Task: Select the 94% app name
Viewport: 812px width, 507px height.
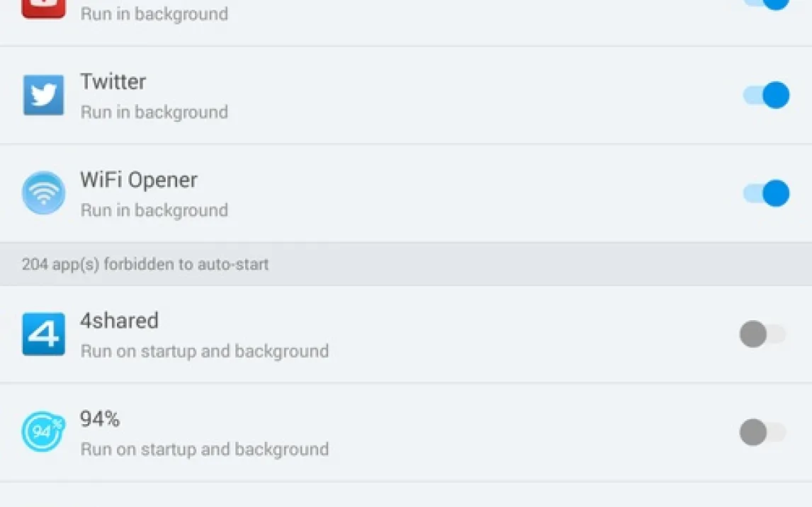Action: (x=100, y=419)
